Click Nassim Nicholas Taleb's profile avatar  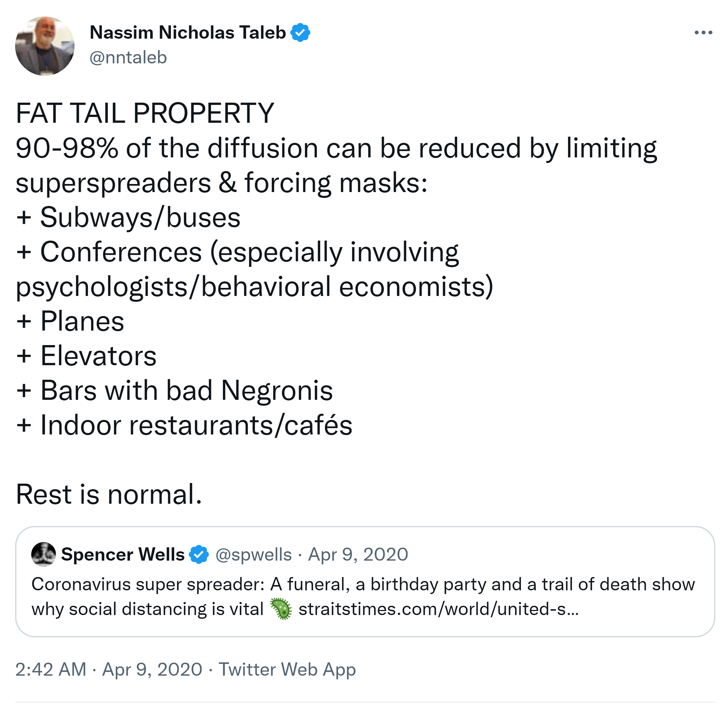[x=45, y=46]
